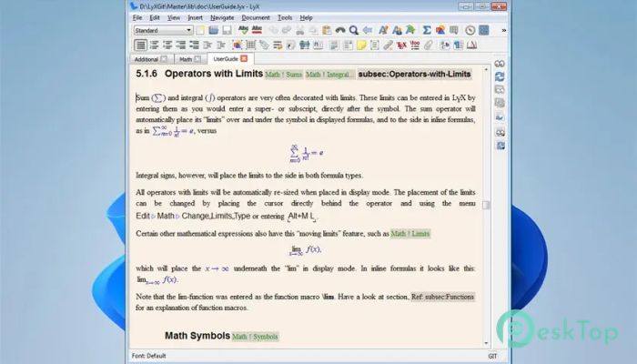Click the Decrease Depth icon

coord(221,45)
